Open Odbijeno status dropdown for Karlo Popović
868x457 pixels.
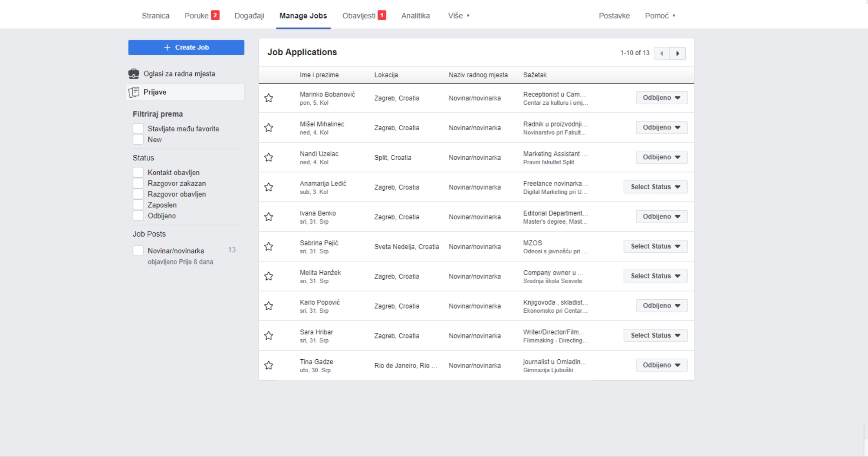click(661, 306)
